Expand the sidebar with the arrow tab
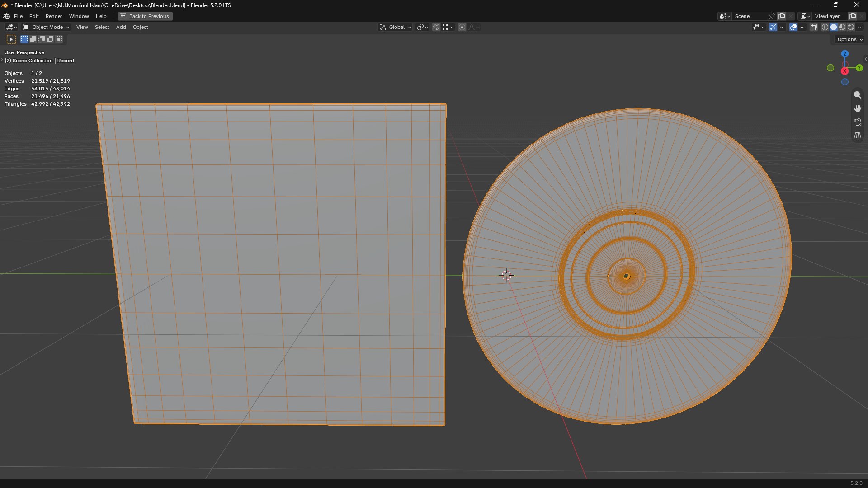Viewport: 868px width, 488px height. pos(865,59)
